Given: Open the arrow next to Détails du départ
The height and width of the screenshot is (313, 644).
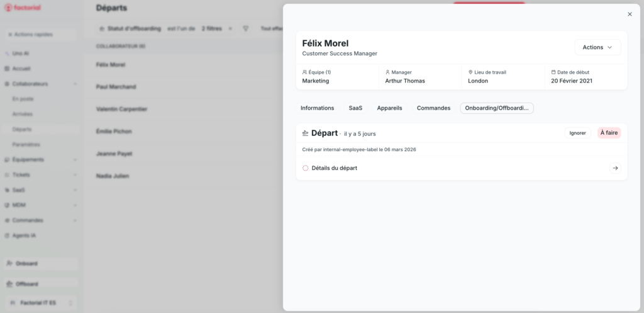Looking at the screenshot, I should coord(615,168).
